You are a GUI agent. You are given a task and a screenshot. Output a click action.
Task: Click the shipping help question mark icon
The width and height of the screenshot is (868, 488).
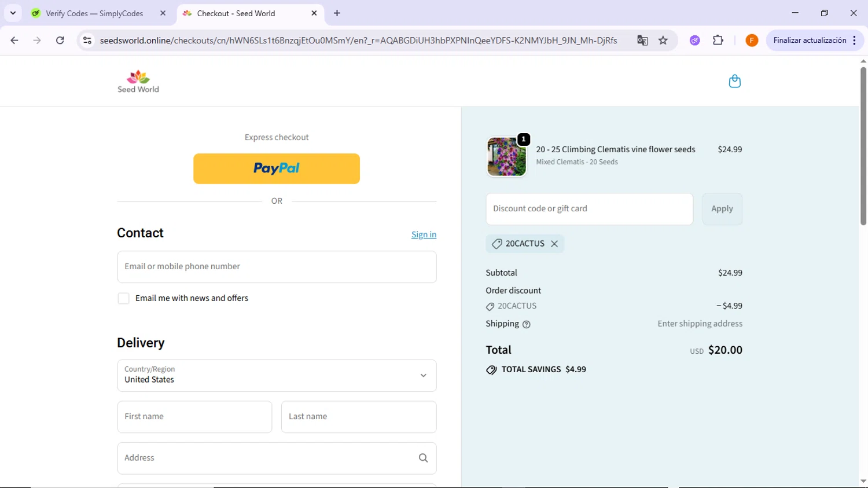pos(526,324)
